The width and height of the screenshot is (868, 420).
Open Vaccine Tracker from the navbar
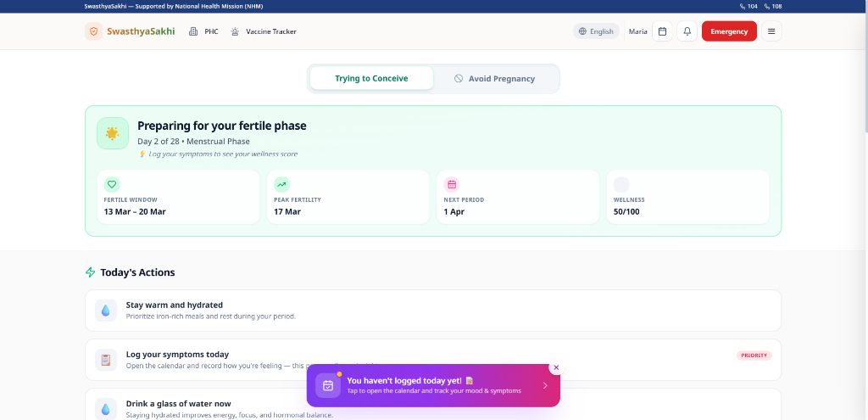pyautogui.click(x=264, y=31)
